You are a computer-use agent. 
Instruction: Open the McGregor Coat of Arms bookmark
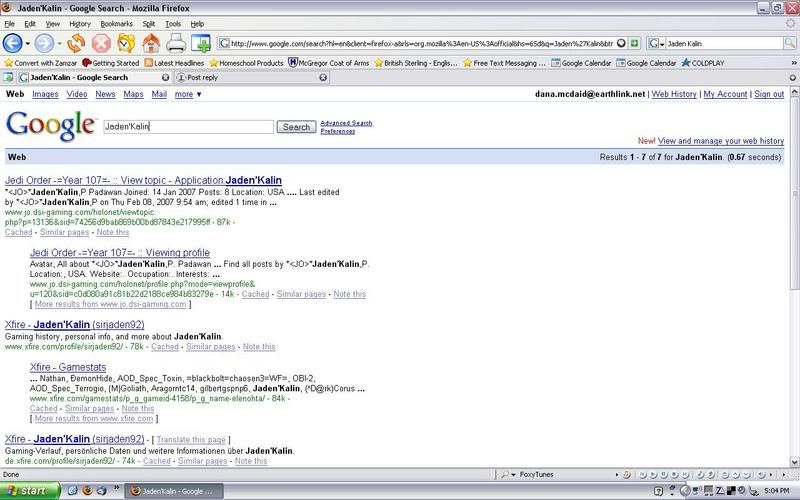329,63
